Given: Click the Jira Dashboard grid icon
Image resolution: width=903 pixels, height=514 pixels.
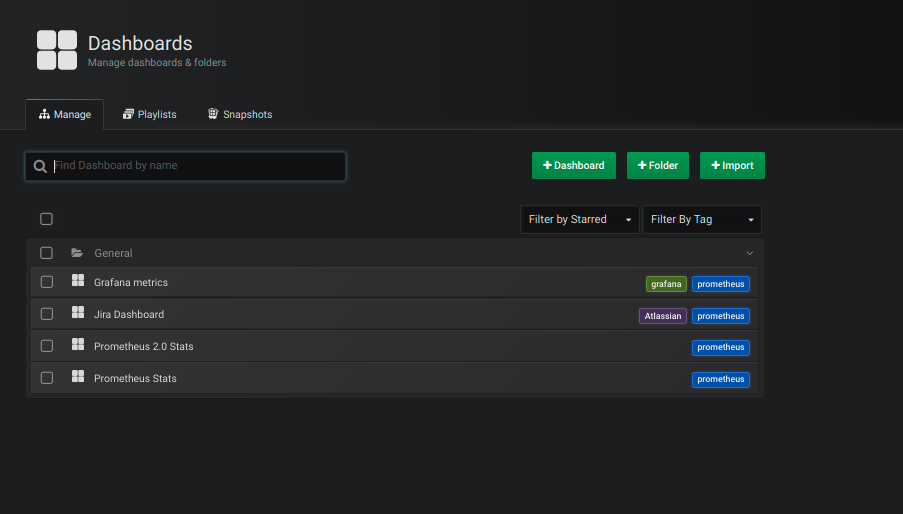Looking at the screenshot, I should (x=78, y=312).
